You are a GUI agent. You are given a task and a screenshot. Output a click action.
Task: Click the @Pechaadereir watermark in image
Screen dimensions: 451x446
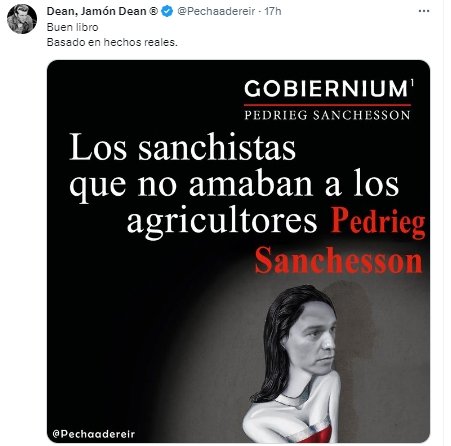(94, 434)
